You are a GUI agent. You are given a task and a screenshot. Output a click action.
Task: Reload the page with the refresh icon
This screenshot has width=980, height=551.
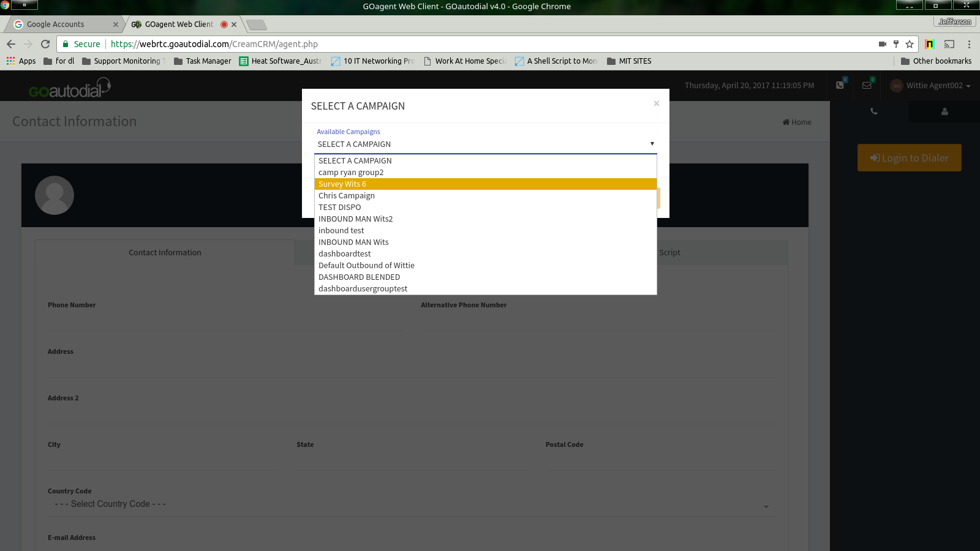(x=45, y=44)
